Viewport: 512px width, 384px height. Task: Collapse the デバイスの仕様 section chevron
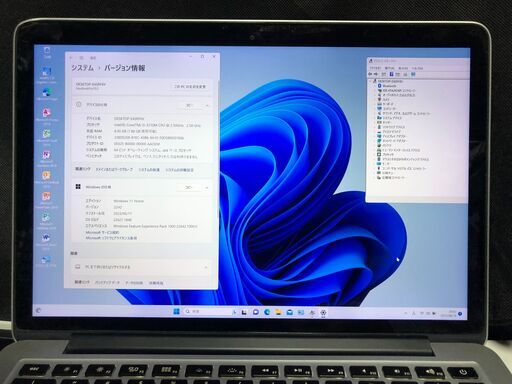[x=207, y=105]
